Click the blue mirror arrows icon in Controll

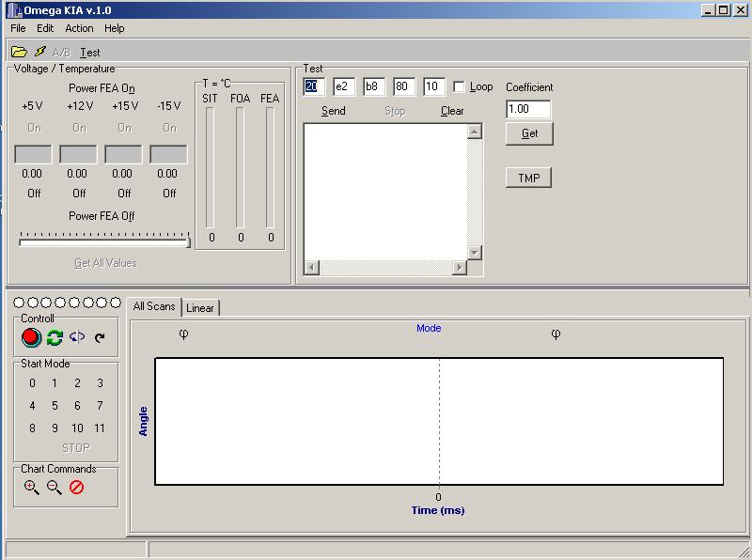pos(77,337)
